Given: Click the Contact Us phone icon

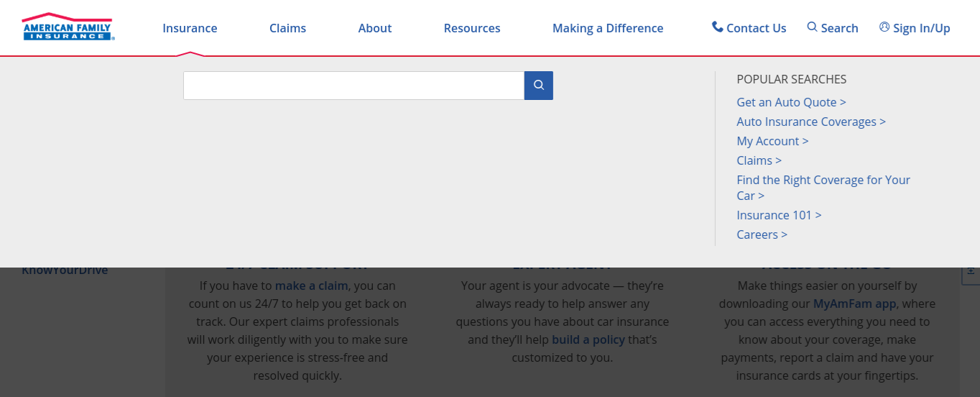Looking at the screenshot, I should [717, 27].
